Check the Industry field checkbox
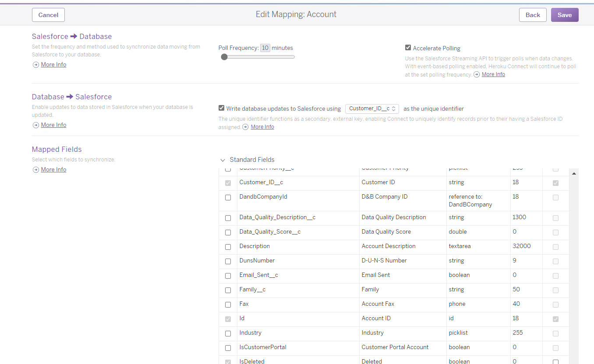 (x=228, y=333)
